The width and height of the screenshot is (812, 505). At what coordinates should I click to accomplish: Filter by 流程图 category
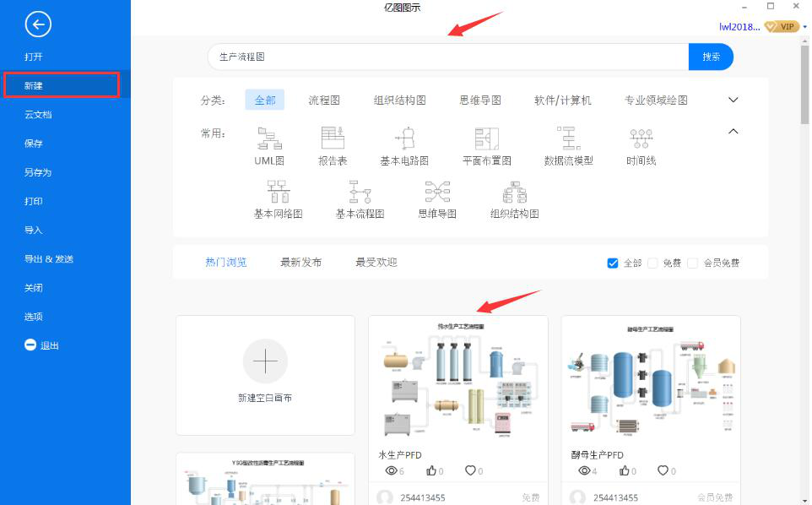click(x=324, y=100)
